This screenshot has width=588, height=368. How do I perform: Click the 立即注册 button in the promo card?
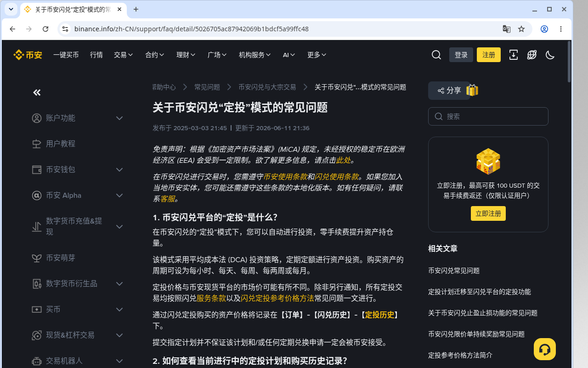coord(488,213)
